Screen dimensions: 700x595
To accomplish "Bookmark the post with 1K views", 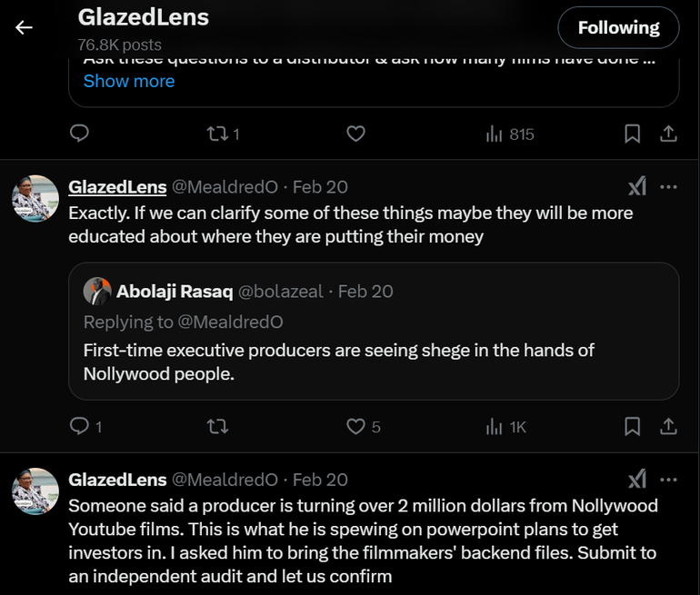I will (632, 426).
